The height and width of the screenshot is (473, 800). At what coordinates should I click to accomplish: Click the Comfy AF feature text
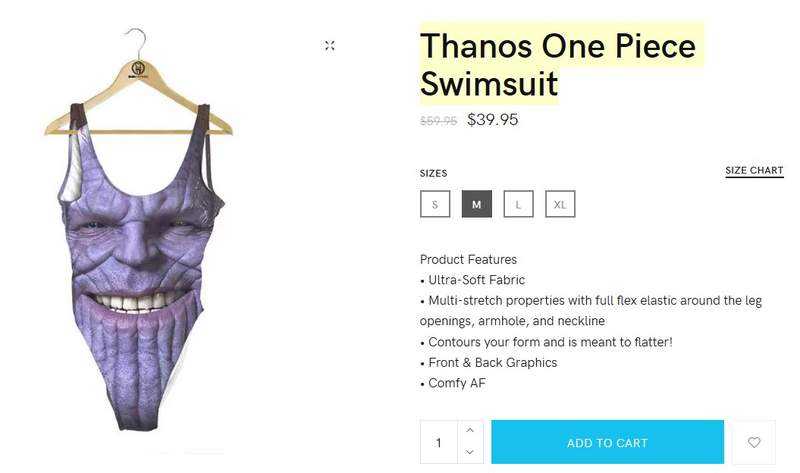click(457, 383)
